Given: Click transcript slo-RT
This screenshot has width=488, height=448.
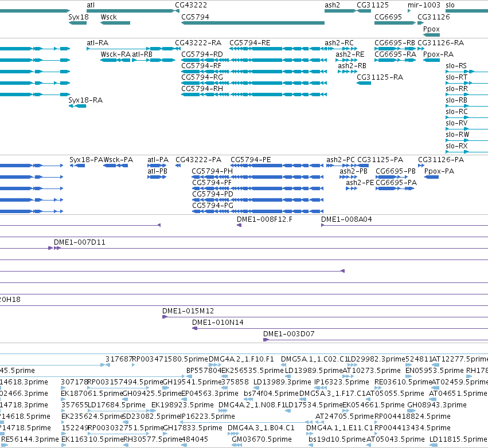Looking at the screenshot, I should [x=456, y=77].
